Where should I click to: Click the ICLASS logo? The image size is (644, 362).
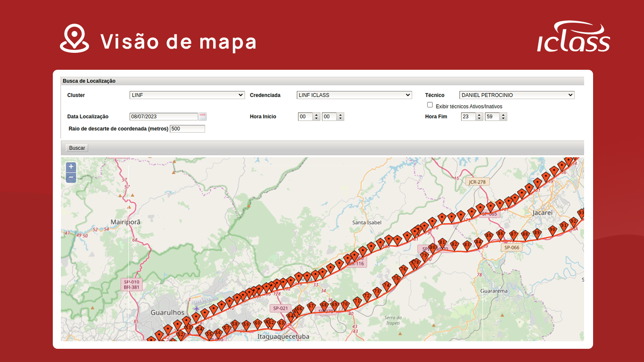click(573, 36)
